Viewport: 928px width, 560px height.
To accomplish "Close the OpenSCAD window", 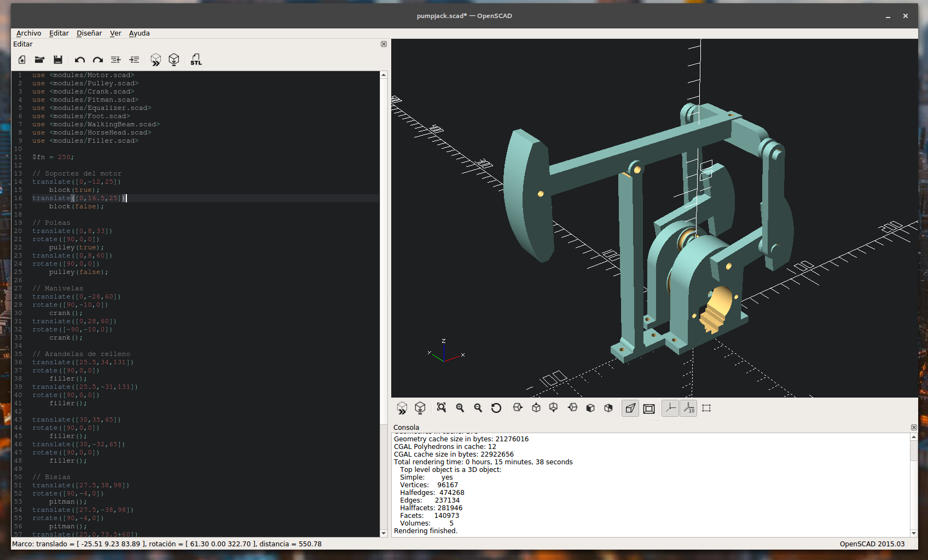I will (906, 16).
